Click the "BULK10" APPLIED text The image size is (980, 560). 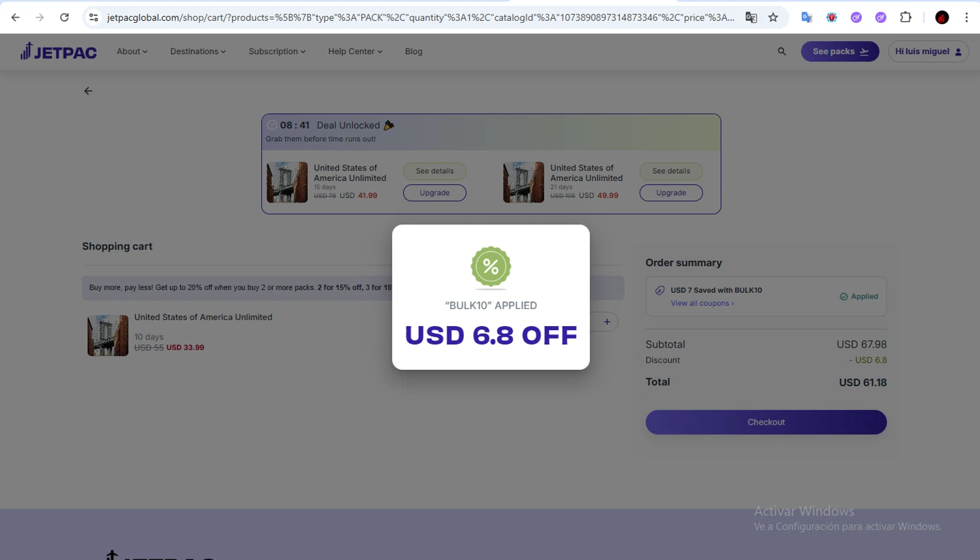click(x=491, y=305)
